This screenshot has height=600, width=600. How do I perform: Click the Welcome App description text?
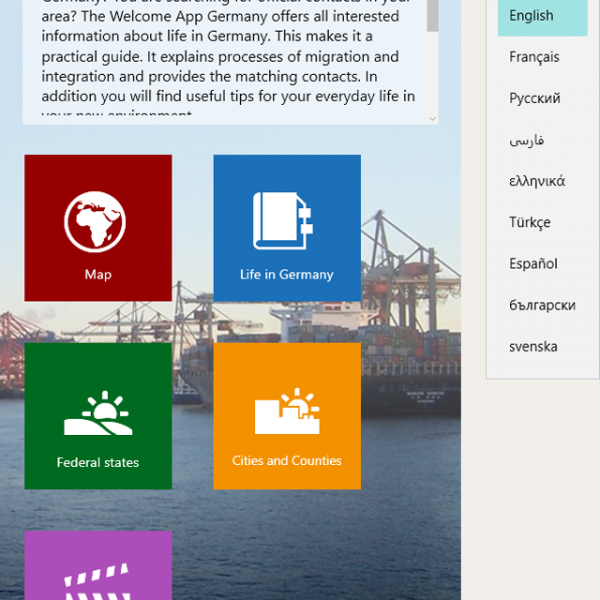228,57
